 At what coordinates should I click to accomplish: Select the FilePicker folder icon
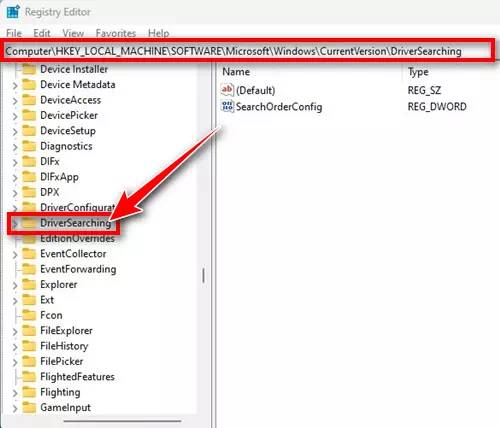click(29, 361)
